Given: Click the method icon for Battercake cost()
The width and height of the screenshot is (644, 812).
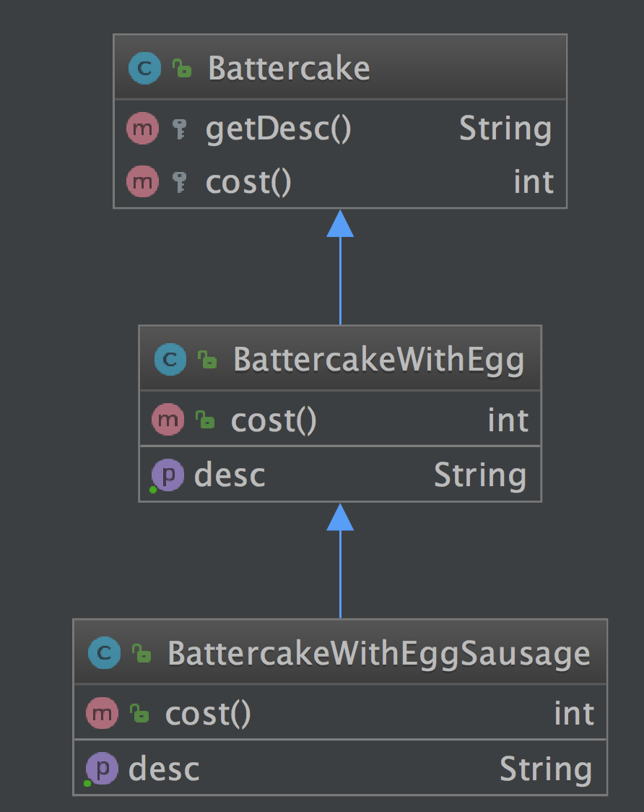Looking at the screenshot, I should click(142, 182).
